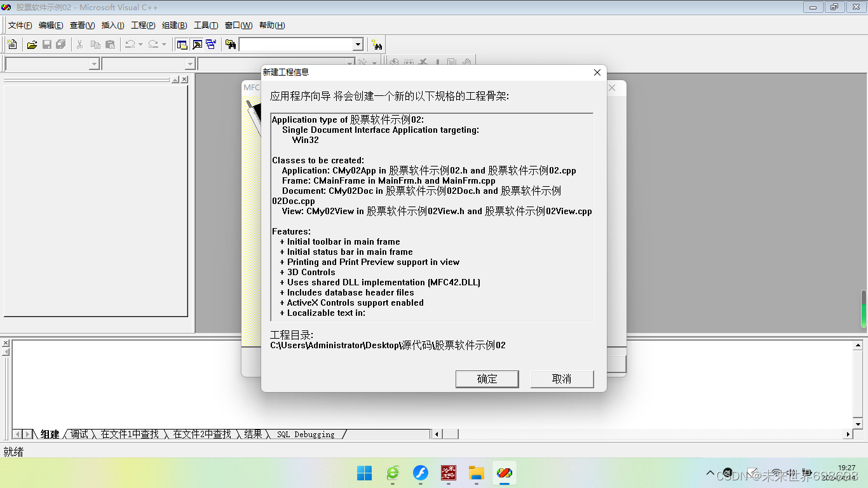Show hidden system tray icons chevron
The image size is (868, 488).
711,473
